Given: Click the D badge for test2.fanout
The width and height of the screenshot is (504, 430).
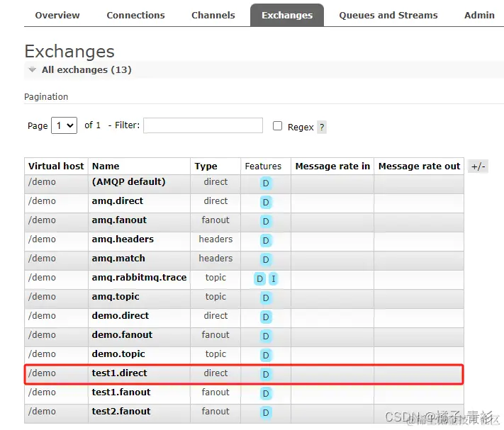Looking at the screenshot, I should (x=266, y=412).
